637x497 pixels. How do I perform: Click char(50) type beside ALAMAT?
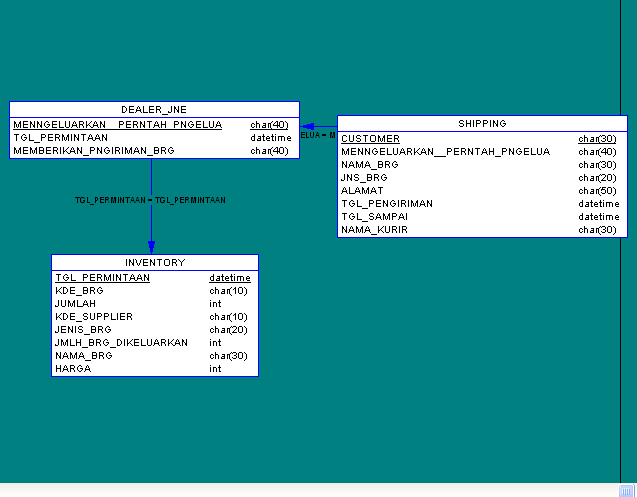pyautogui.click(x=597, y=191)
